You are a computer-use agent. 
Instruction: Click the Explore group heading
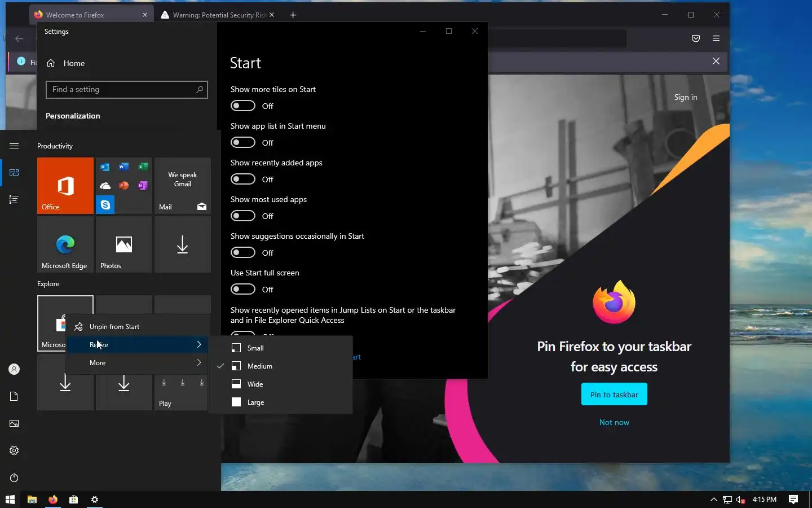click(x=48, y=283)
